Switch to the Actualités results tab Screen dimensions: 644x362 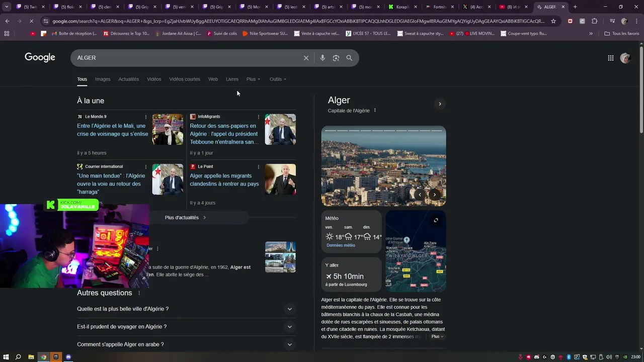coord(128,79)
